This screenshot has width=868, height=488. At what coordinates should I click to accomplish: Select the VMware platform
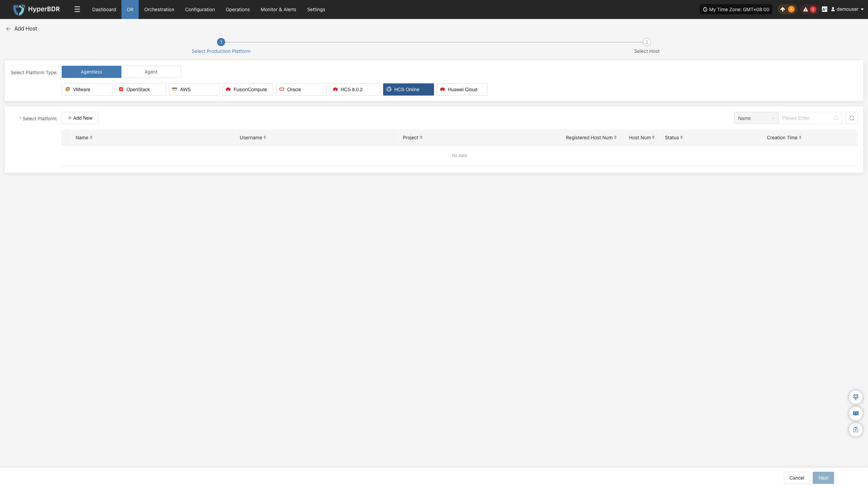pos(87,89)
